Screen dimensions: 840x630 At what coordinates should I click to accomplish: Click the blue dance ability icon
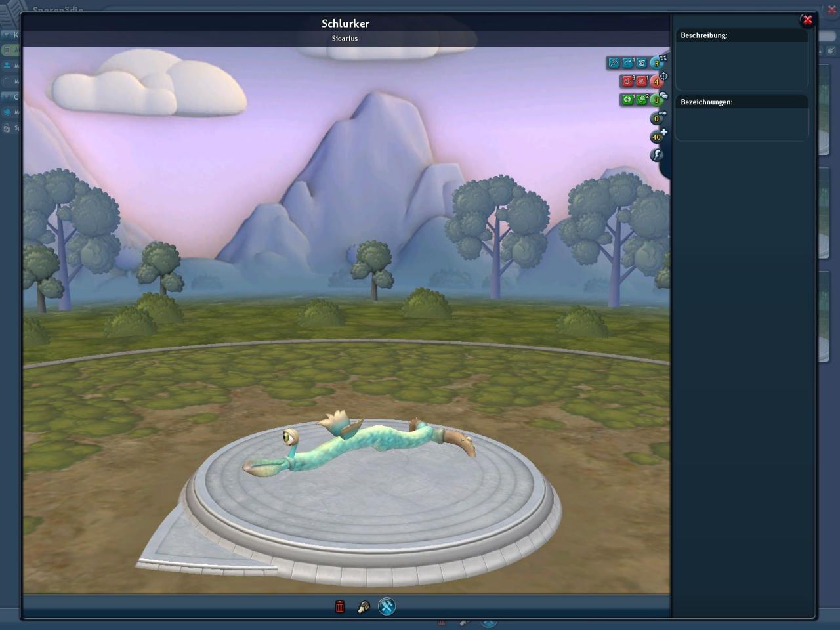point(628,63)
